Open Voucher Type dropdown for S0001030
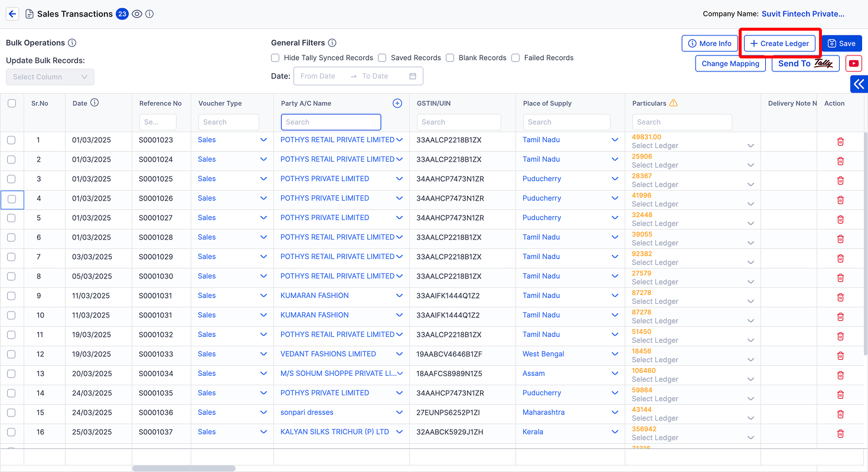Screen dimensions: 868x472 coord(263,276)
